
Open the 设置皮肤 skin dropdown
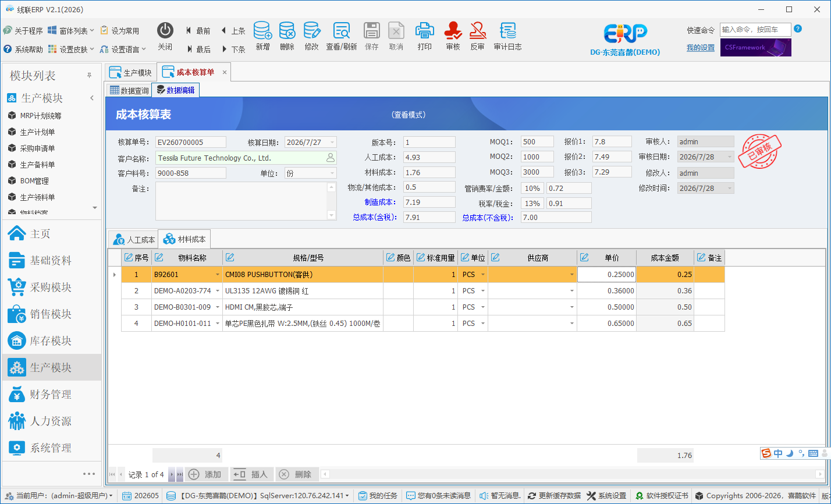pyautogui.click(x=72, y=49)
